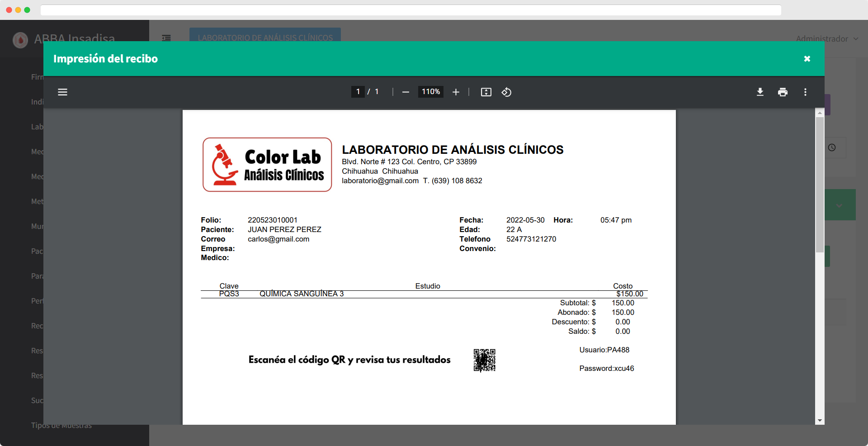
Task: Toggle the sidebar collapse icon in header
Action: pyautogui.click(x=166, y=38)
